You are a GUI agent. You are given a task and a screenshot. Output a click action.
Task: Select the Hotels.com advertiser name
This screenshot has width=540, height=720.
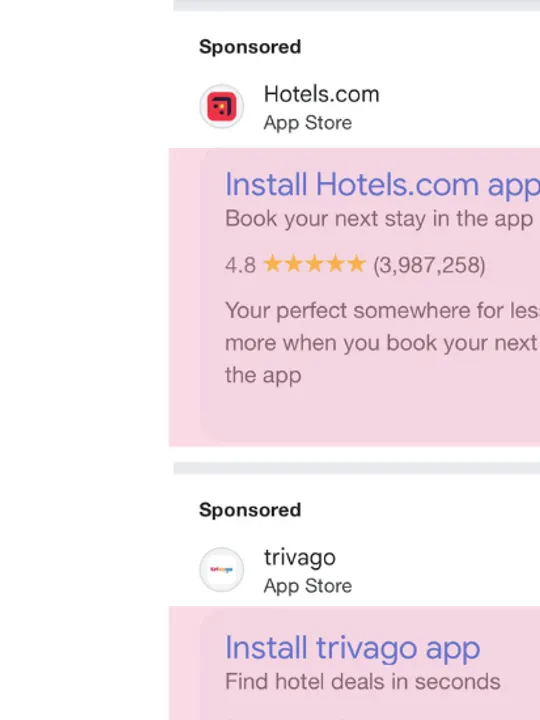(321, 94)
